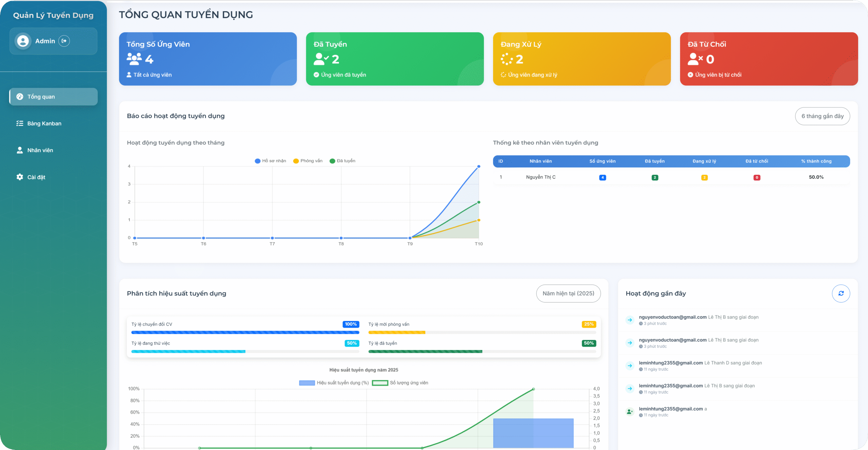868x450 pixels.
Task: Go to Nhân viên in the sidebar
Action: click(x=40, y=150)
